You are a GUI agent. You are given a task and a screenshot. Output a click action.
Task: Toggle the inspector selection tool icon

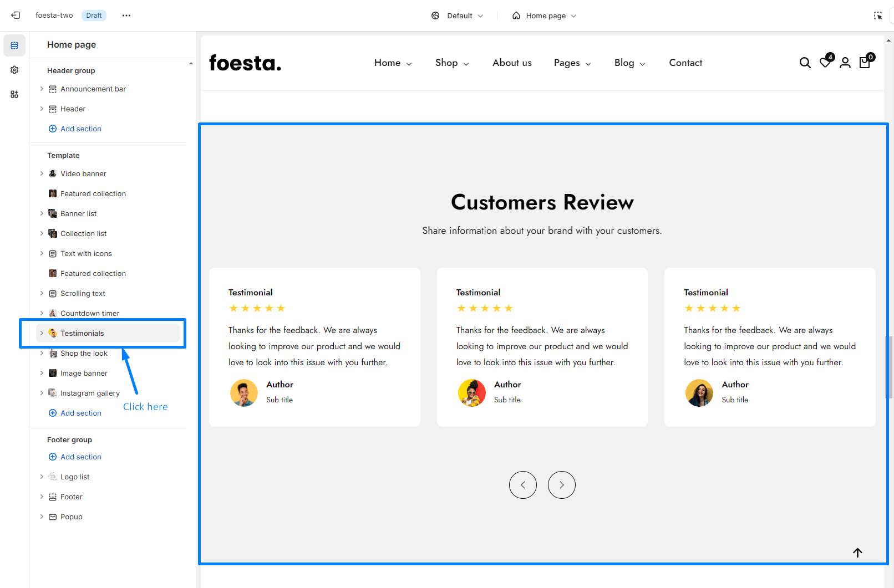pos(877,16)
